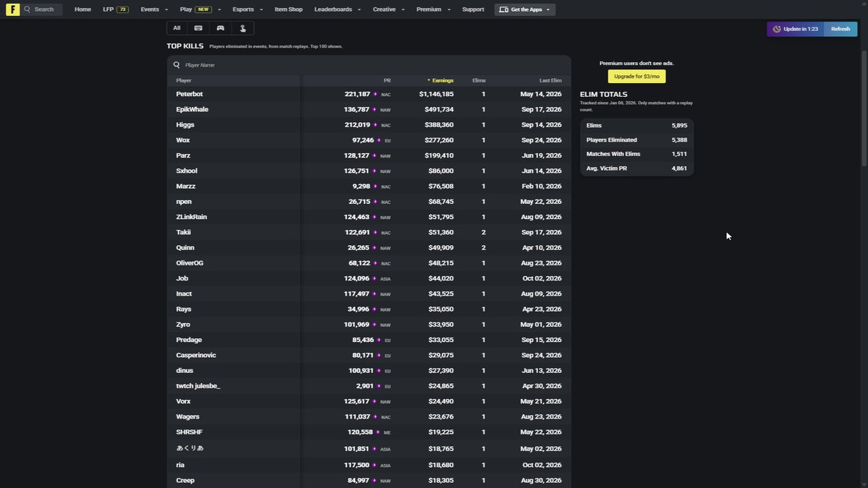Image resolution: width=868 pixels, height=488 pixels.
Task: Filter by keyboard and mouse input icon
Action: pos(198,28)
